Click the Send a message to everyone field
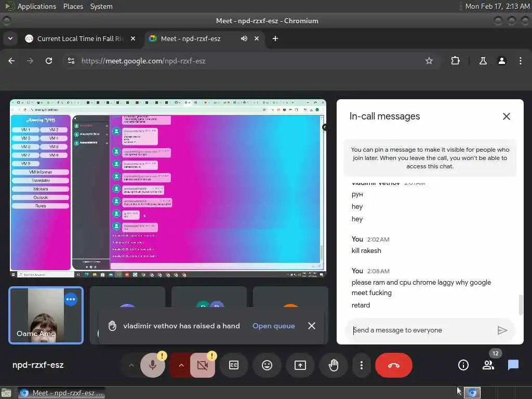 pyautogui.click(x=422, y=330)
